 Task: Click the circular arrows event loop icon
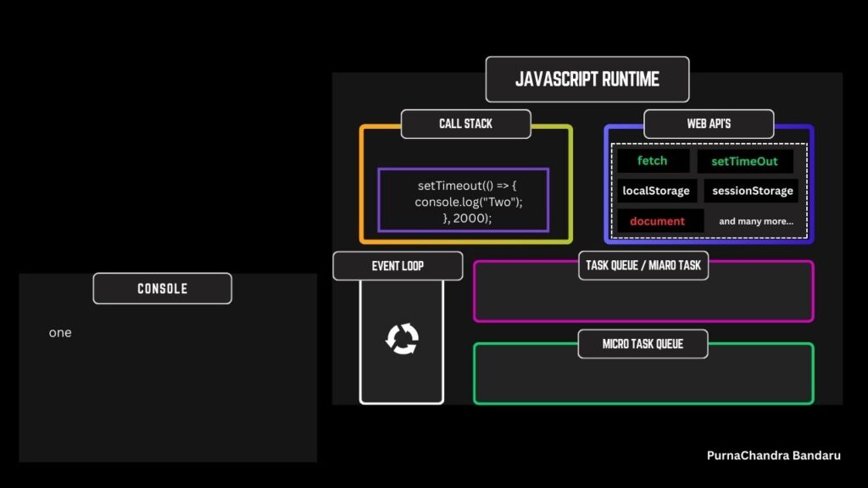[402, 340]
